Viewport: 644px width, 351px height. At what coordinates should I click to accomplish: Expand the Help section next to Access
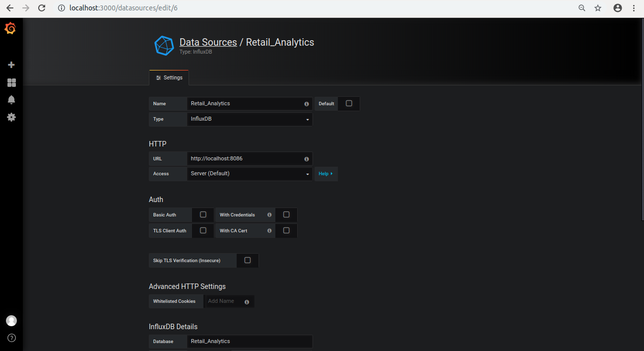(326, 174)
